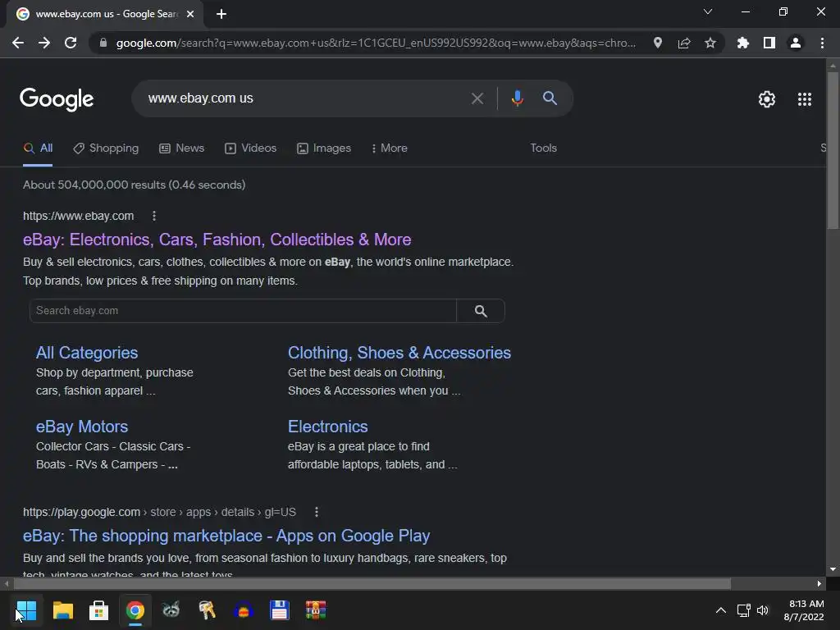Go forward to the next page

pos(44,43)
